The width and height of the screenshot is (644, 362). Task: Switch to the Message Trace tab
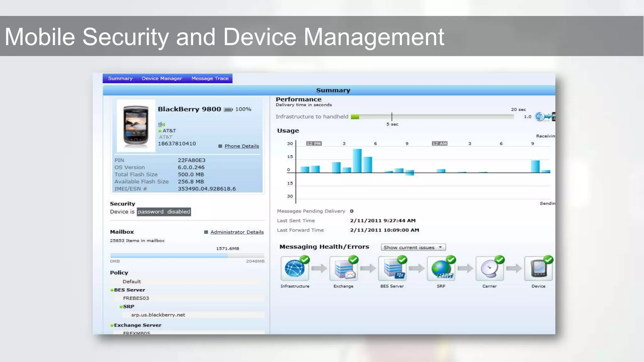pos(210,78)
